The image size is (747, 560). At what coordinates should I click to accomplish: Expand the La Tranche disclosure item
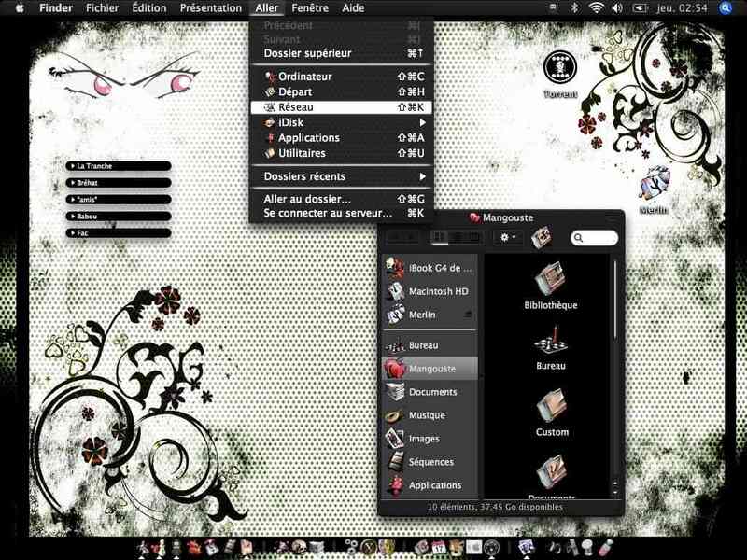tap(119, 166)
